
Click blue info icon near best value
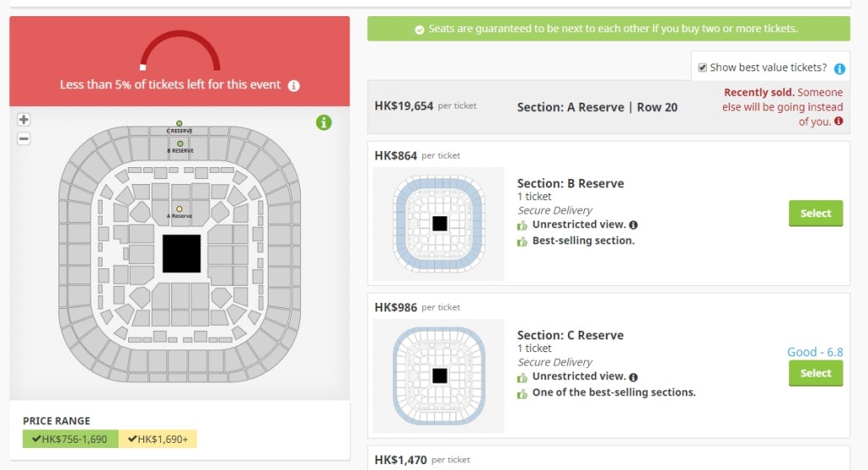840,69
